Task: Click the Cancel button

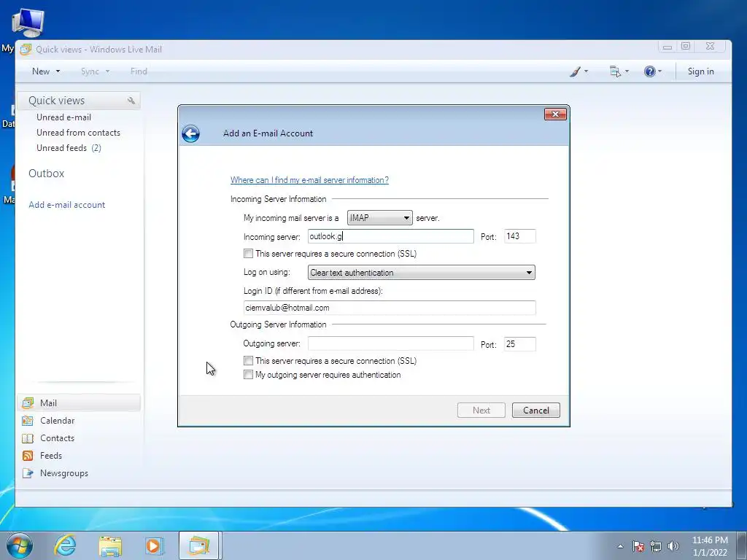Action: click(x=536, y=411)
